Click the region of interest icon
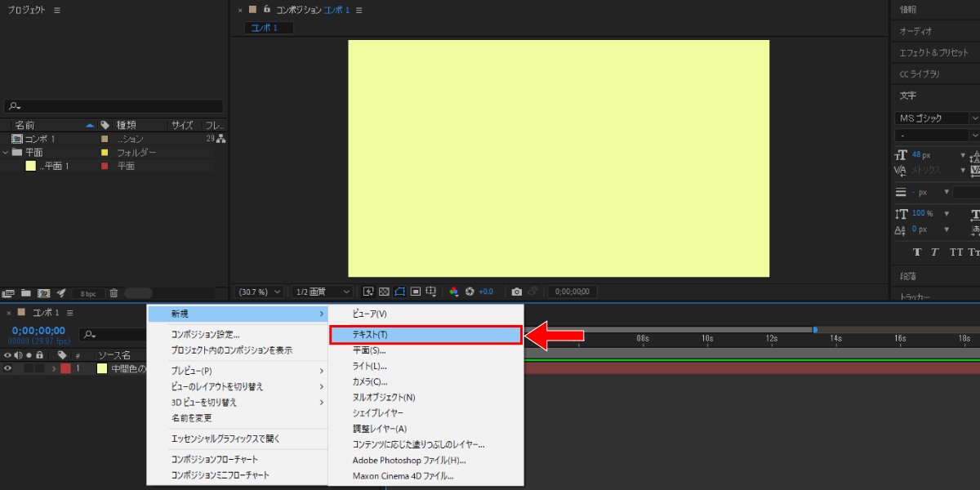The height and width of the screenshot is (490, 980). [x=415, y=292]
